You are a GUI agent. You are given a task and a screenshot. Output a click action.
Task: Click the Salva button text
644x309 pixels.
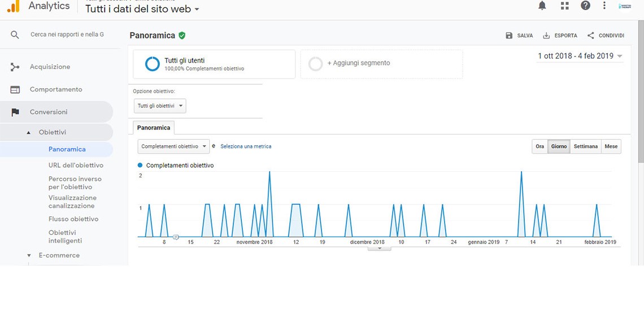tap(525, 36)
